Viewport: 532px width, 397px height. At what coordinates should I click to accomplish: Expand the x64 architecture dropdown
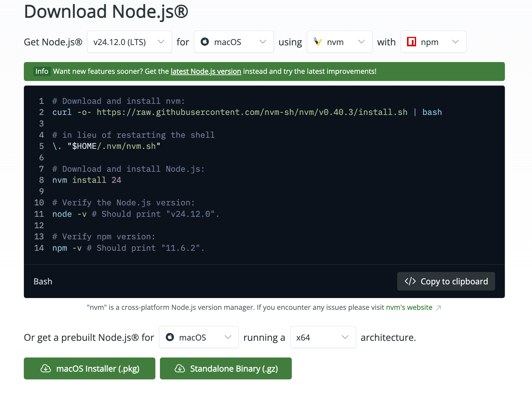[322, 337]
